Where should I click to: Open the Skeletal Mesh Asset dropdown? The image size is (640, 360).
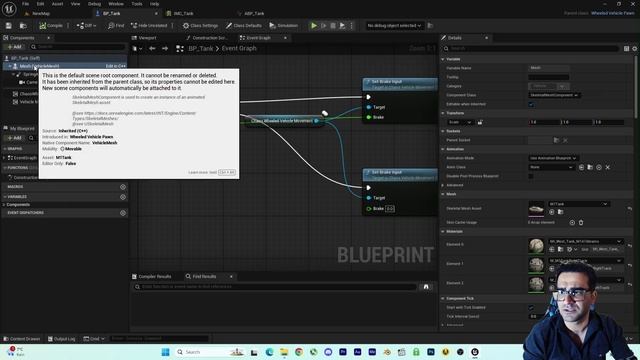[x=578, y=204]
